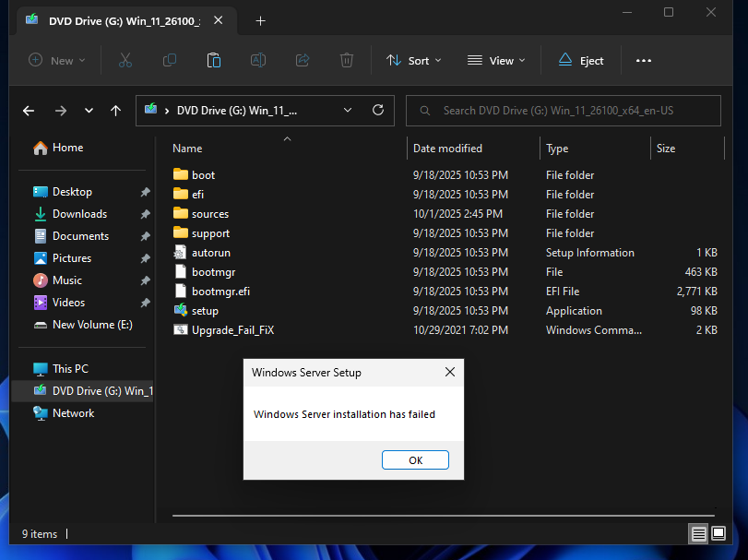Expand the recent locations chevron
Image resolution: width=748 pixels, height=560 pixels.
89,111
